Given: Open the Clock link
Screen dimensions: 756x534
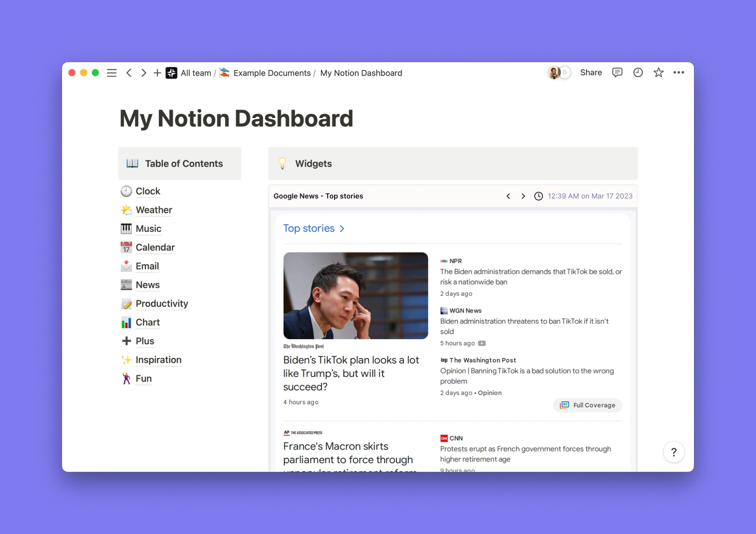Looking at the screenshot, I should coord(148,191).
